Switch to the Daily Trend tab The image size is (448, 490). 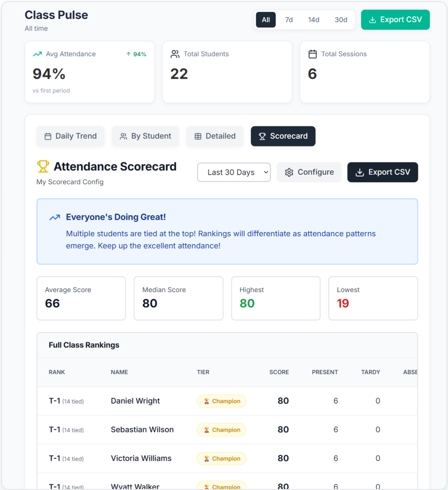click(x=70, y=136)
